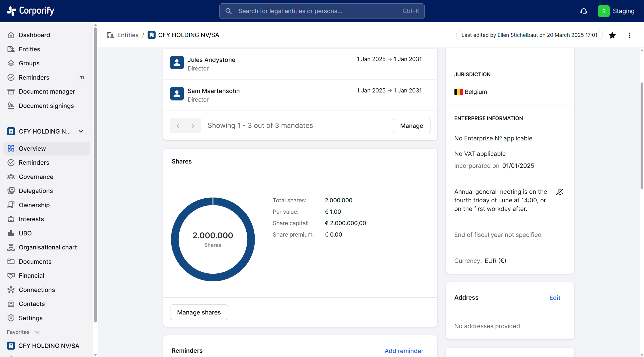Image resolution: width=644 pixels, height=357 pixels.
Task: Focus the legal entities search field
Action: [321, 11]
